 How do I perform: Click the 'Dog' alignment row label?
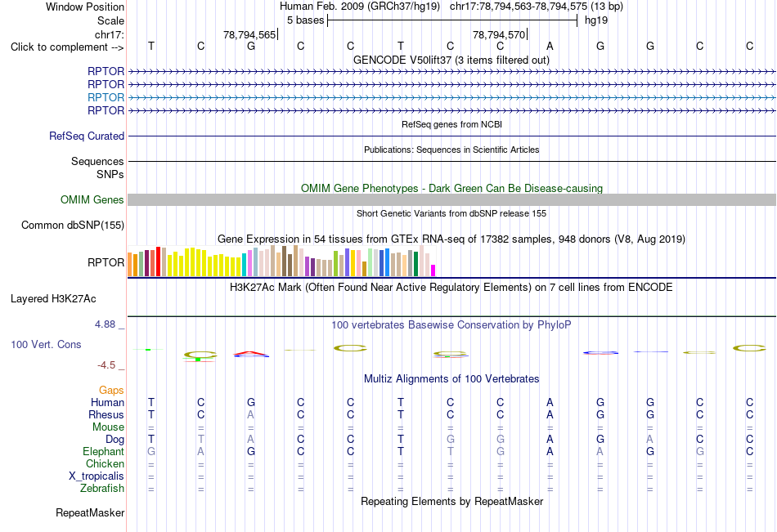click(x=115, y=440)
